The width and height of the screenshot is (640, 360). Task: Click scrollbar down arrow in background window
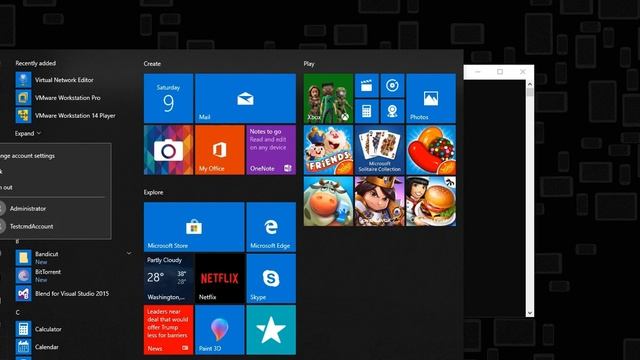(529, 313)
